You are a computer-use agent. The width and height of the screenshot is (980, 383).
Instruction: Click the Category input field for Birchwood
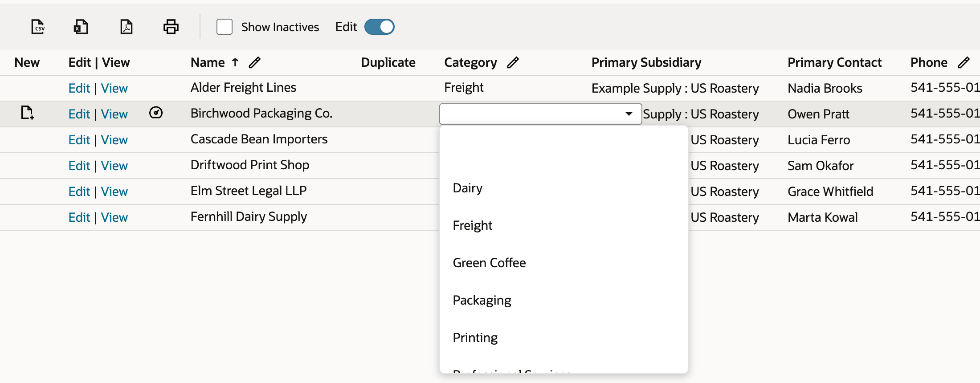[540, 114]
